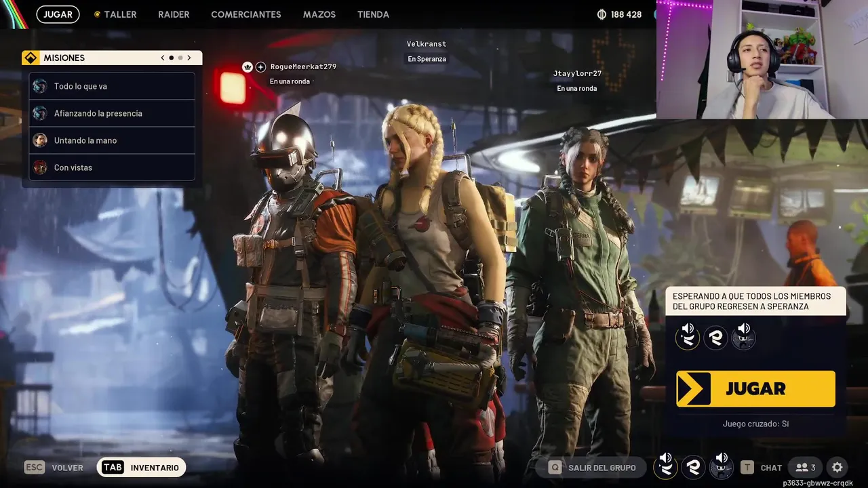
Task: Open the CHAT button
Action: click(x=761, y=468)
